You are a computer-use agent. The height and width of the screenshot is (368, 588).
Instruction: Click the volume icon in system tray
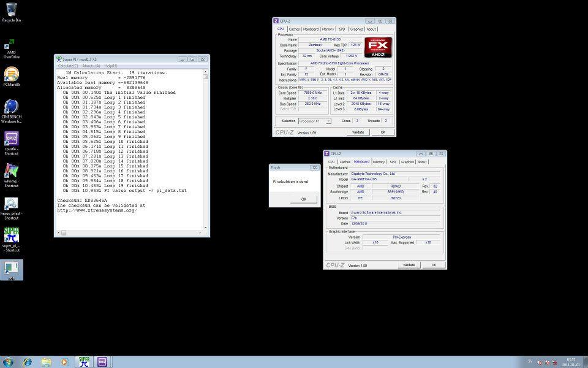[x=554, y=362]
